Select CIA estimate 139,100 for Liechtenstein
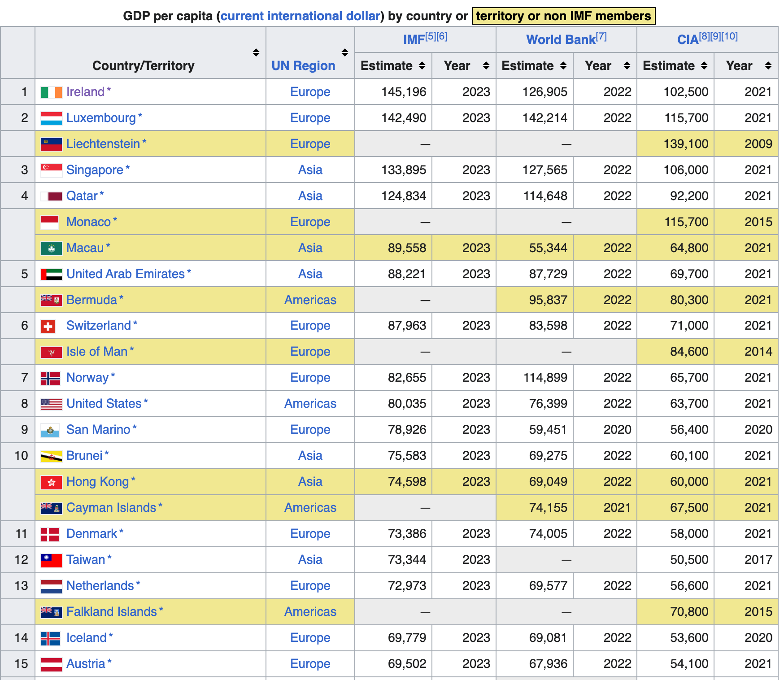Viewport: 784px width, 680px height. click(x=686, y=144)
